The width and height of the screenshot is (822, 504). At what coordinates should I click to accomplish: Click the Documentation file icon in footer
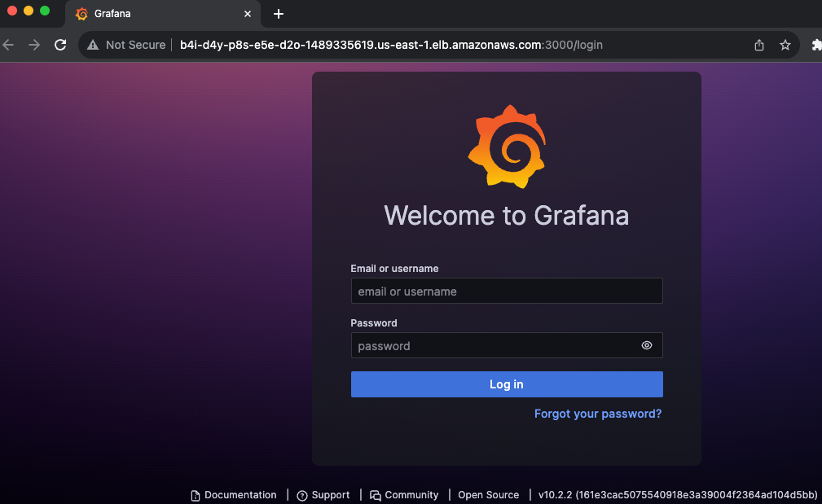195,494
